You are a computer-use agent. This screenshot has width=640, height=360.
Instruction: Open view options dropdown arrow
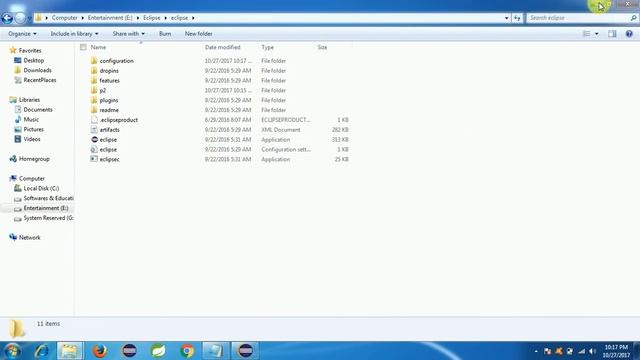tap(597, 34)
